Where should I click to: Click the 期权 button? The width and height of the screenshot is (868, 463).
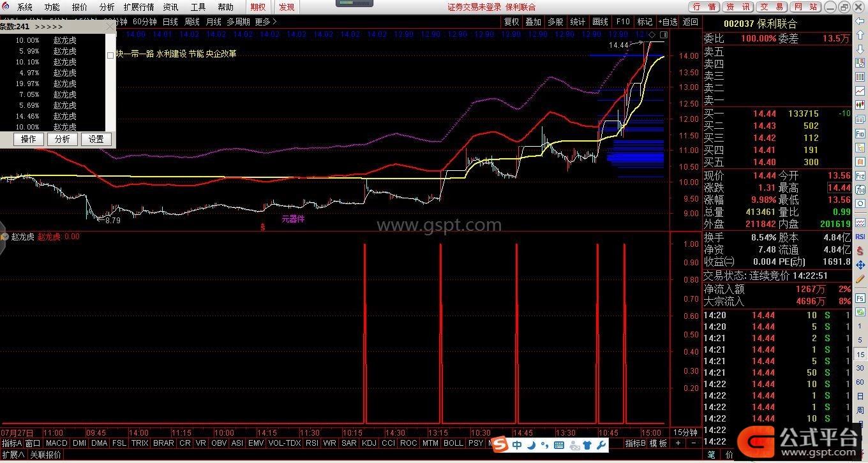click(258, 7)
